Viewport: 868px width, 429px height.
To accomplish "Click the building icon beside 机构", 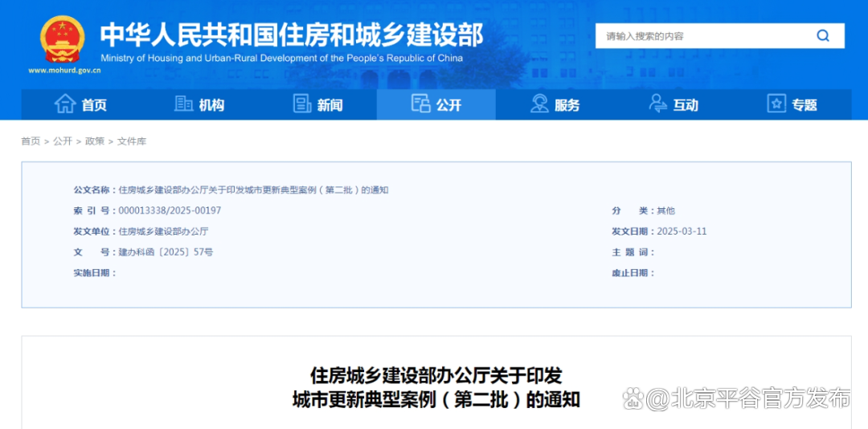I will coord(183,104).
